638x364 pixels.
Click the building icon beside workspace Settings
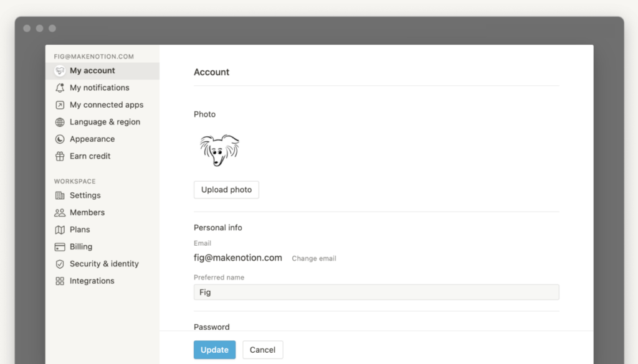(x=60, y=195)
